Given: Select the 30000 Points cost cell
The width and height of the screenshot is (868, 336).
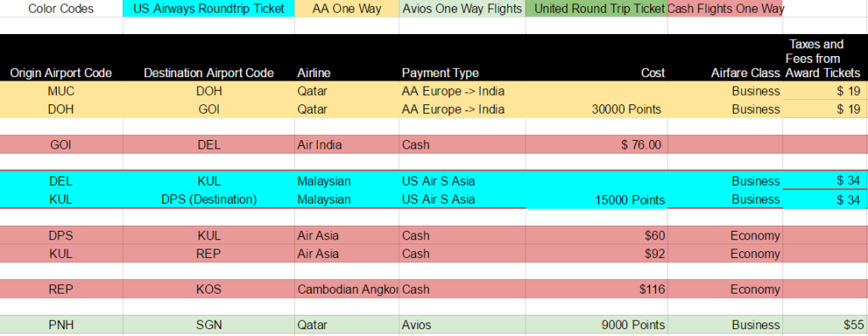Looking at the screenshot, I should (597, 109).
